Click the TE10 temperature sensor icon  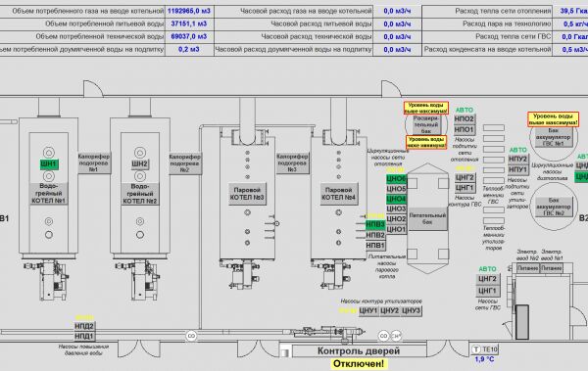click(484, 349)
